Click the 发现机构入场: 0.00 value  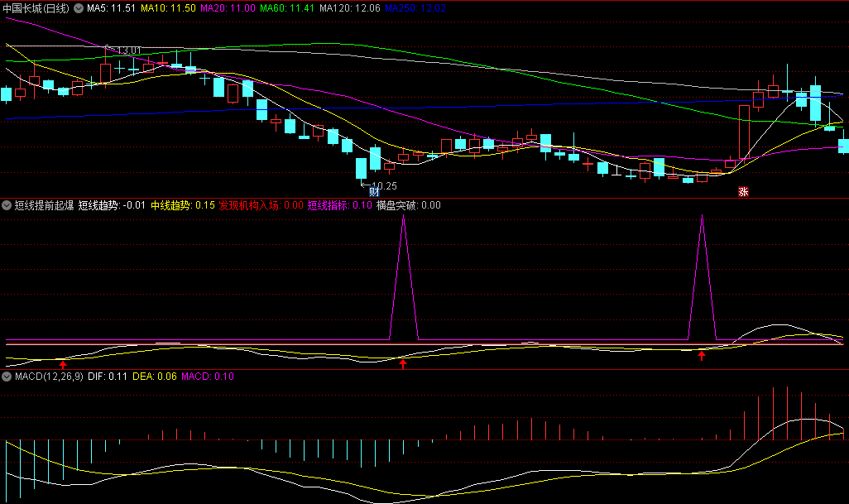pos(261,205)
